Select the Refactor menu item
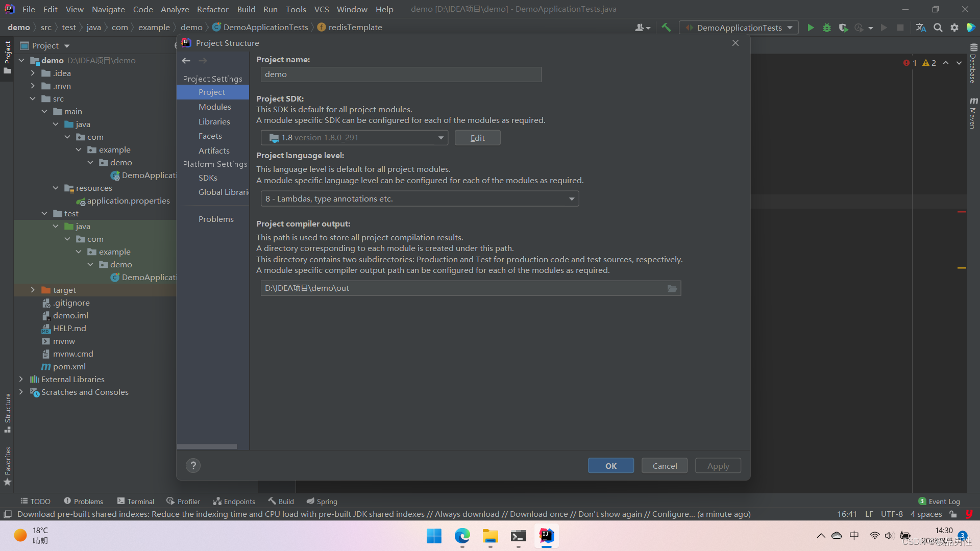This screenshot has width=980, height=551. 211,9
